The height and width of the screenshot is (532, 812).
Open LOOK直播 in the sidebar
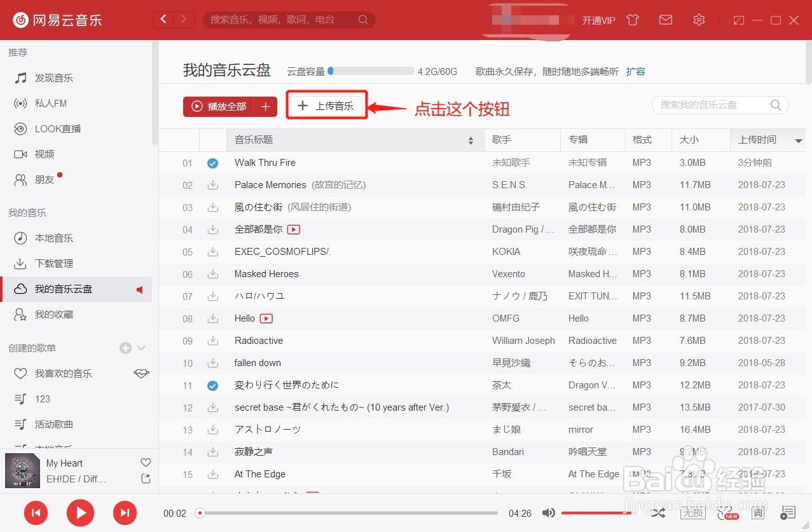click(76, 129)
